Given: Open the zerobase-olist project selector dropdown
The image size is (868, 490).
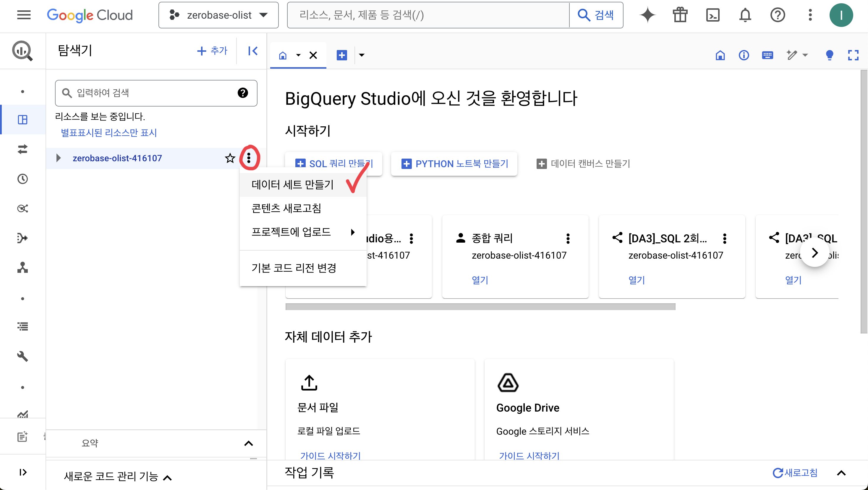Looking at the screenshot, I should pos(218,15).
